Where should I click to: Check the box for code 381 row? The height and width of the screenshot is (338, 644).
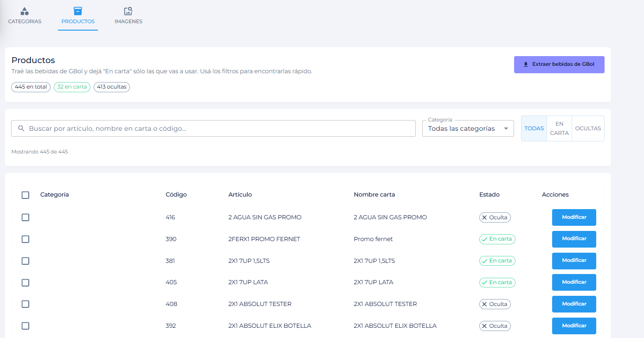click(x=26, y=261)
